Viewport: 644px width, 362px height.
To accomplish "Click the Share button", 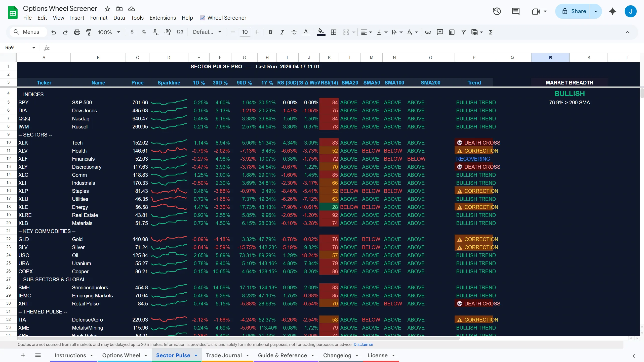I will pos(573,11).
